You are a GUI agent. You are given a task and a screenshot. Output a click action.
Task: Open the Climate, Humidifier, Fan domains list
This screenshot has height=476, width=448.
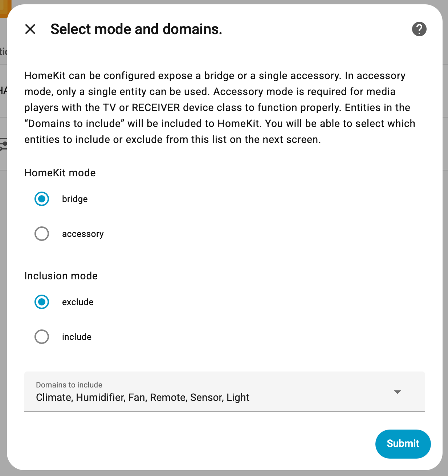click(143, 398)
